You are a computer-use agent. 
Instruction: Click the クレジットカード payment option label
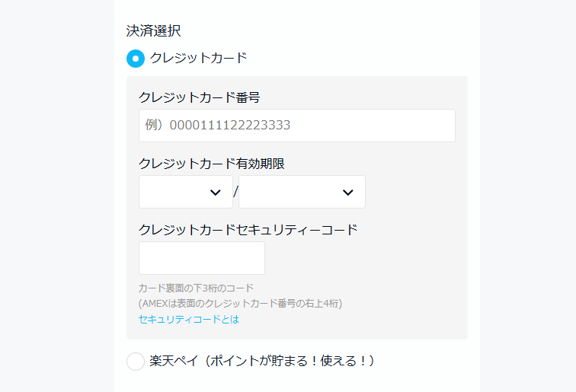pyautogui.click(x=198, y=58)
